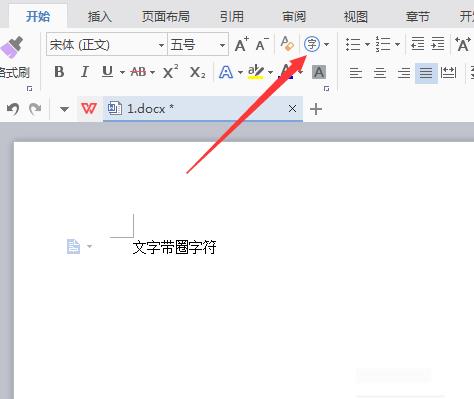This screenshot has height=399, width=474.
Task: Switch to the 页面布局 tab
Action: 166,16
